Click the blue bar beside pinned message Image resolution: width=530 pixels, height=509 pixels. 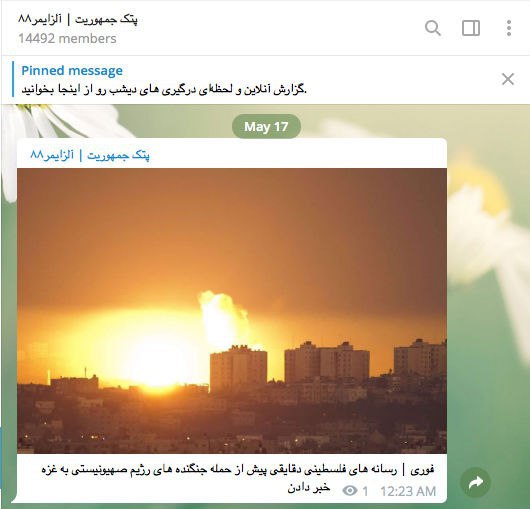pos(13,79)
